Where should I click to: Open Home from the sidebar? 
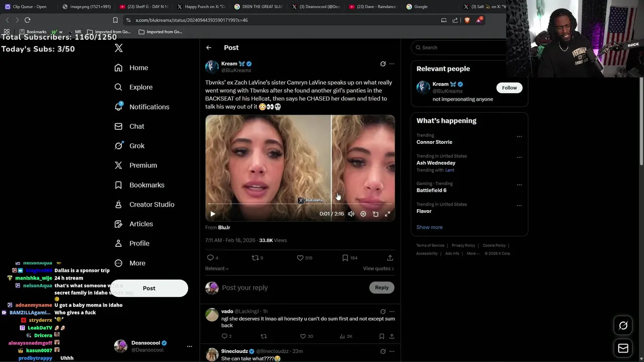[x=131, y=68]
